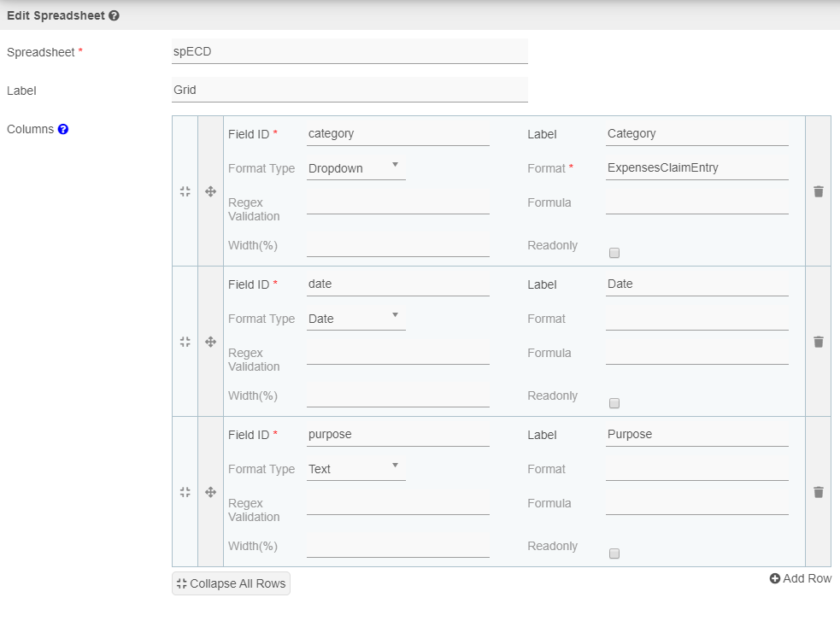This screenshot has width=840, height=621.
Task: Click the move handle for purpose row
Action: [210, 492]
